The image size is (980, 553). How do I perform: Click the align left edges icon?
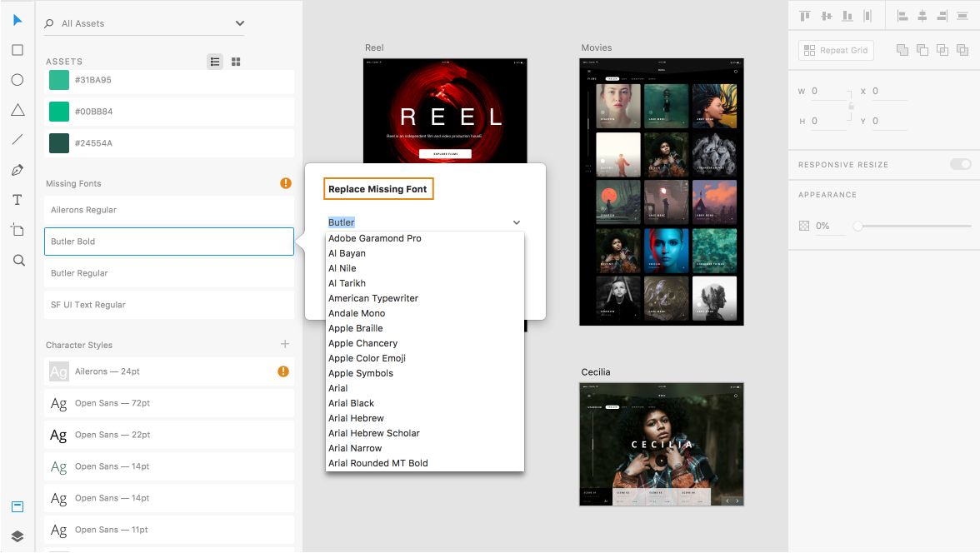(x=902, y=17)
